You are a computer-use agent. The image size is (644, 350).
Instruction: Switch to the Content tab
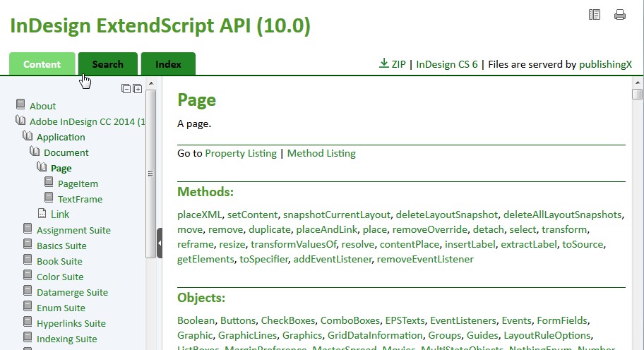(x=42, y=64)
